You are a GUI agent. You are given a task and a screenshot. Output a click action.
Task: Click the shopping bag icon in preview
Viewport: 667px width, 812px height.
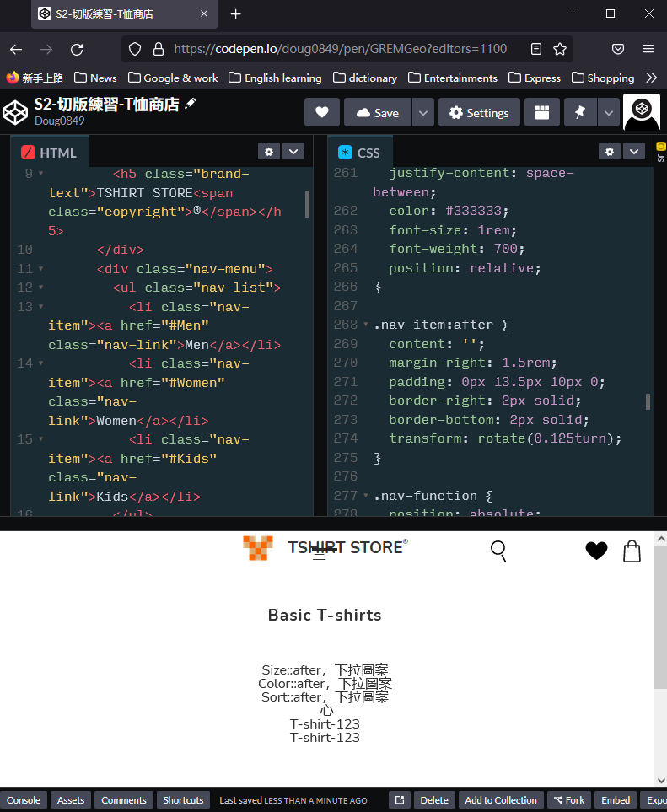tap(632, 551)
